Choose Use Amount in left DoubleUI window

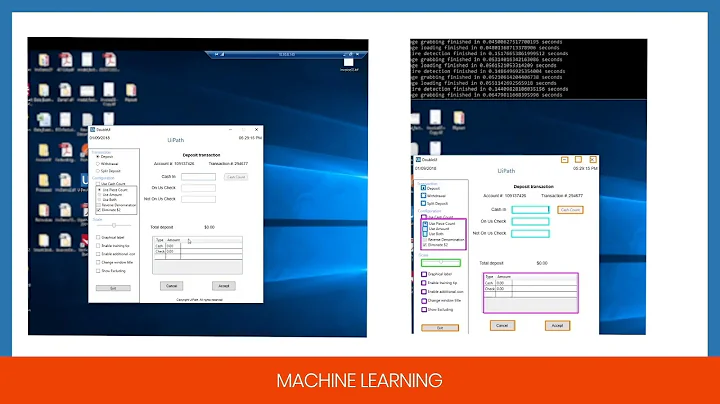[99, 195]
